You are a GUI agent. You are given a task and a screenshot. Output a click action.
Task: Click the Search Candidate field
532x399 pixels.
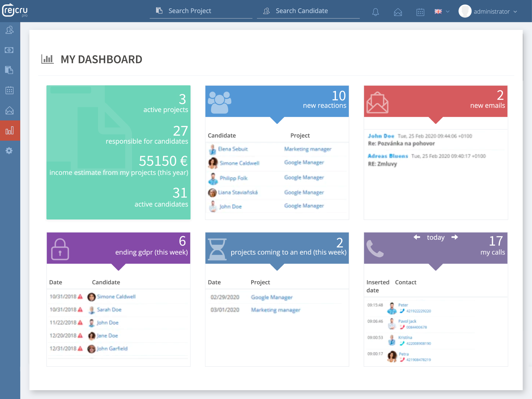(x=308, y=11)
